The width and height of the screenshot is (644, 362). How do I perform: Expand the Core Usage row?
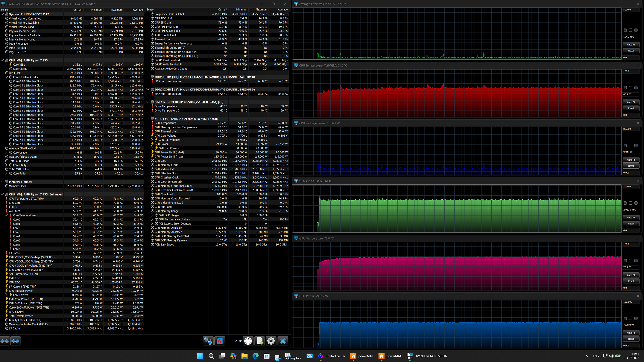(x=6, y=153)
